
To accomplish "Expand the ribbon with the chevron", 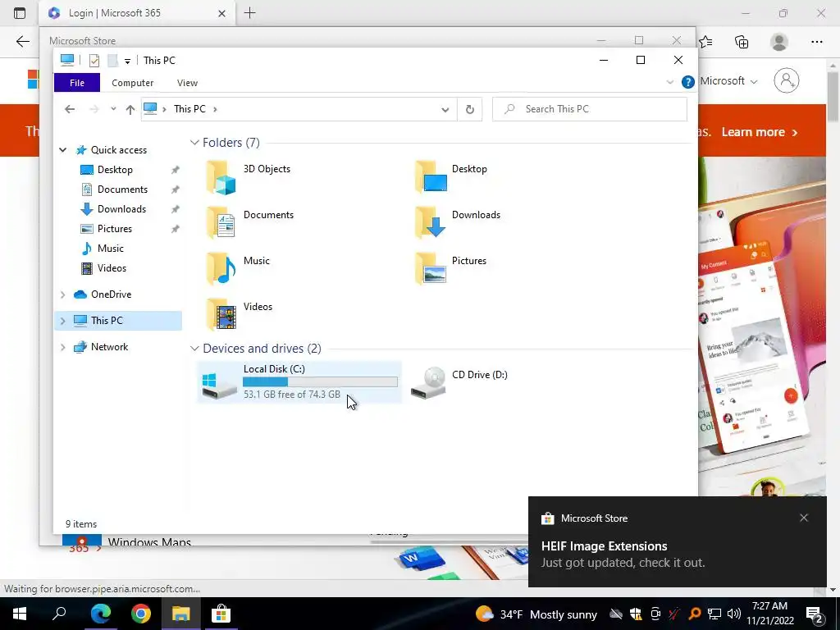I will coord(669,82).
